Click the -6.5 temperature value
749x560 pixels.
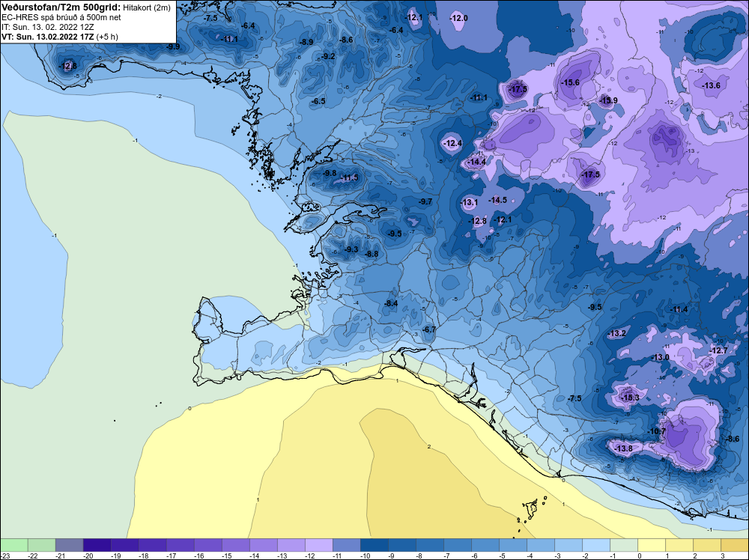point(318,101)
